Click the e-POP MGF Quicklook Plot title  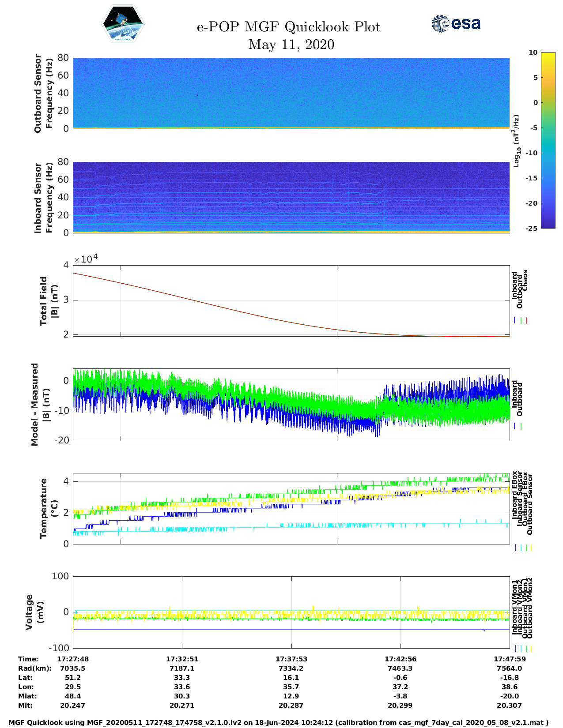[x=288, y=27]
